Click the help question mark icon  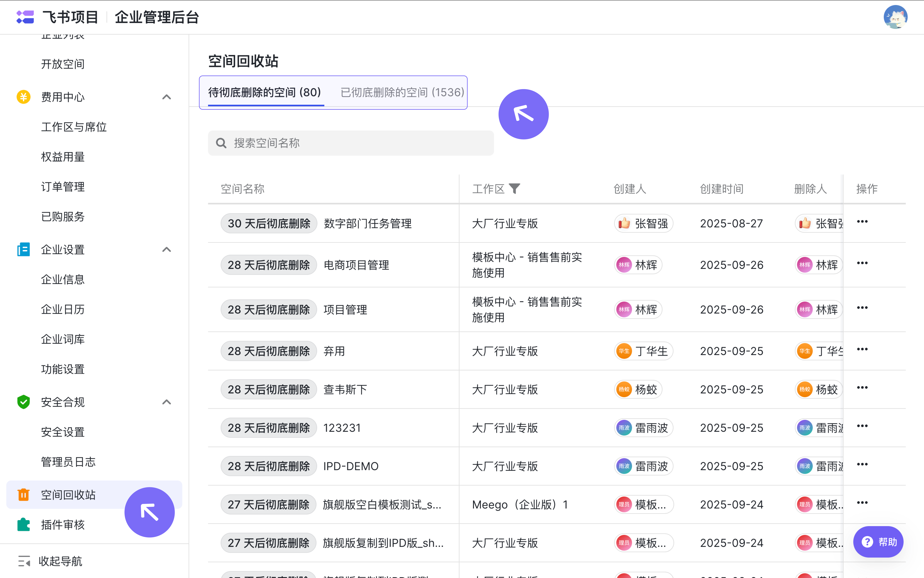coord(867,542)
